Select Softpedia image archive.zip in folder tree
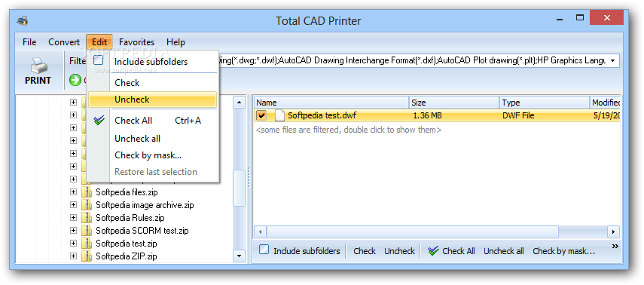This screenshot has width=644, height=285. [145, 205]
